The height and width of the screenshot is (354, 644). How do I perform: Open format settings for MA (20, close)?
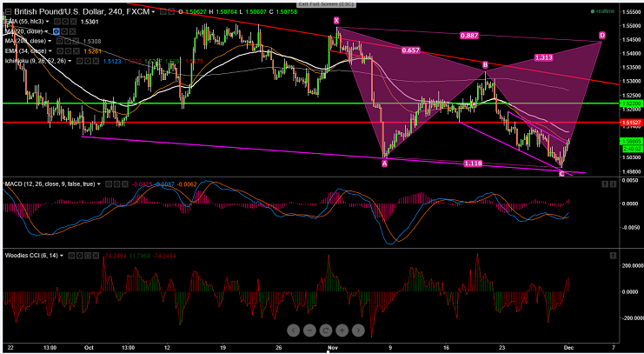64,31
